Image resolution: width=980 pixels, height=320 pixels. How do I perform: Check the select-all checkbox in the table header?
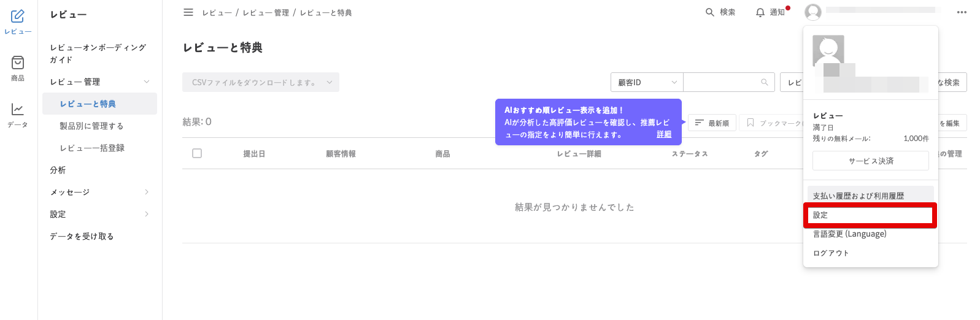coord(197,153)
